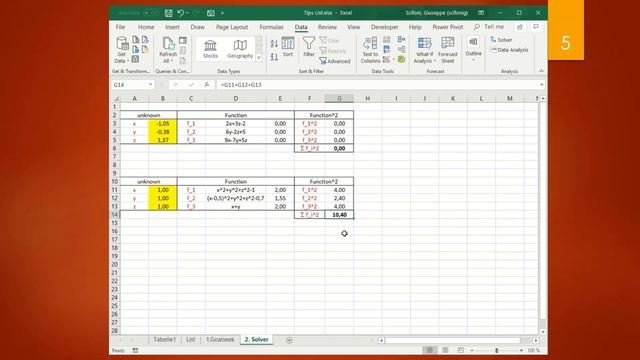Select cell with value 2,40

click(x=339, y=198)
